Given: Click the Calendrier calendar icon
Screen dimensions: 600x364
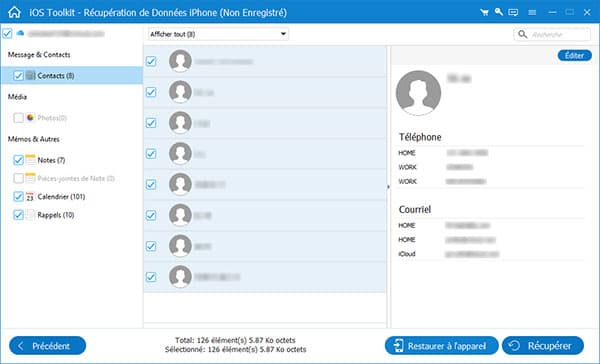Looking at the screenshot, I should (30, 196).
